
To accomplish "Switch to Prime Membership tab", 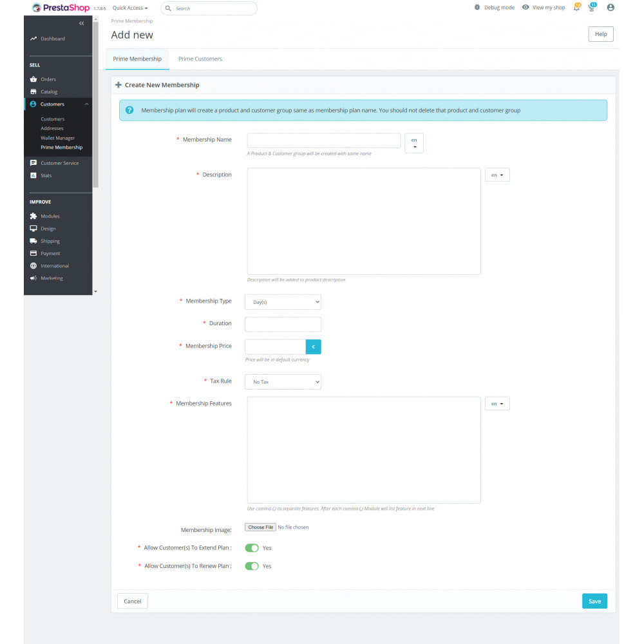I will [x=137, y=59].
